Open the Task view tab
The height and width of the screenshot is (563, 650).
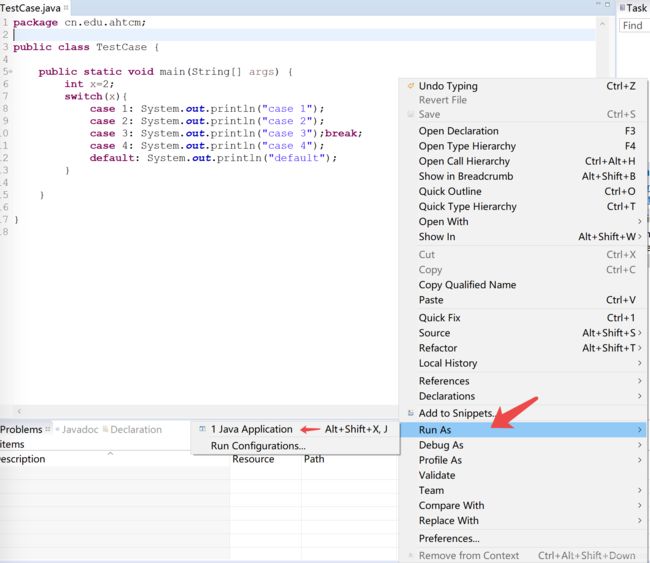tap(636, 8)
